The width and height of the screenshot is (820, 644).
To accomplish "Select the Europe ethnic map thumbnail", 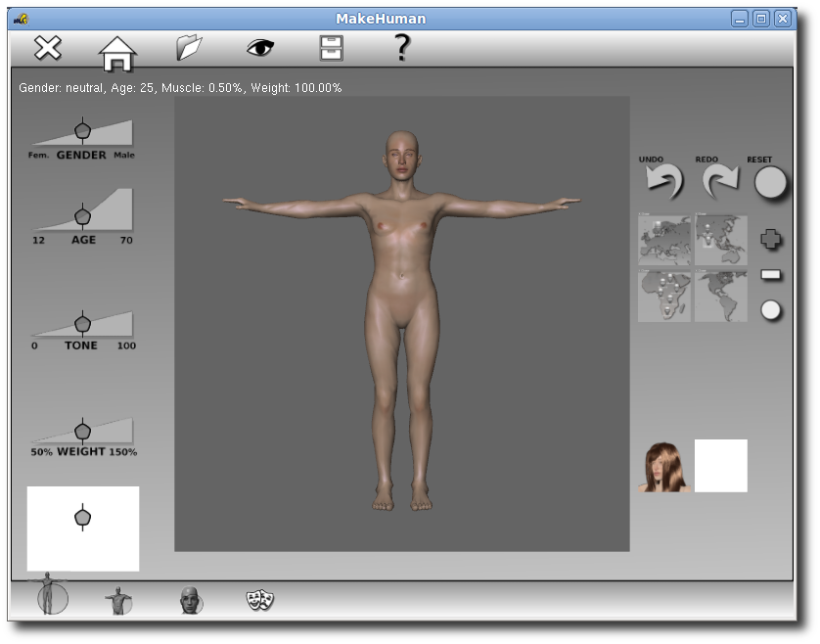I will tap(664, 240).
